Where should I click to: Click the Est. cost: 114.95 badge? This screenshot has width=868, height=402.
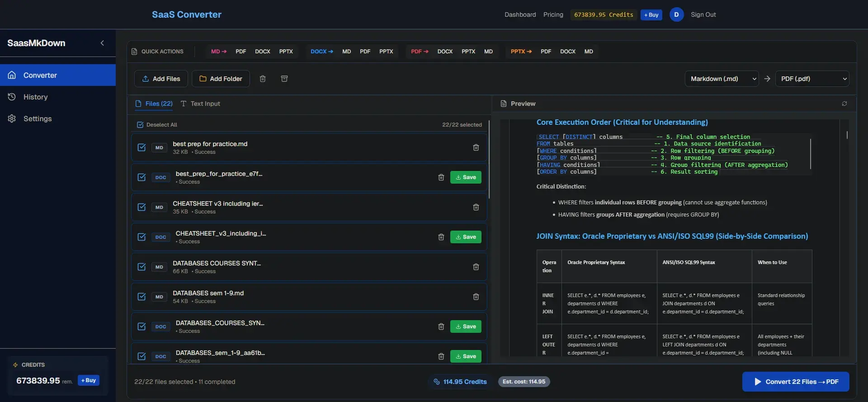pyautogui.click(x=524, y=382)
